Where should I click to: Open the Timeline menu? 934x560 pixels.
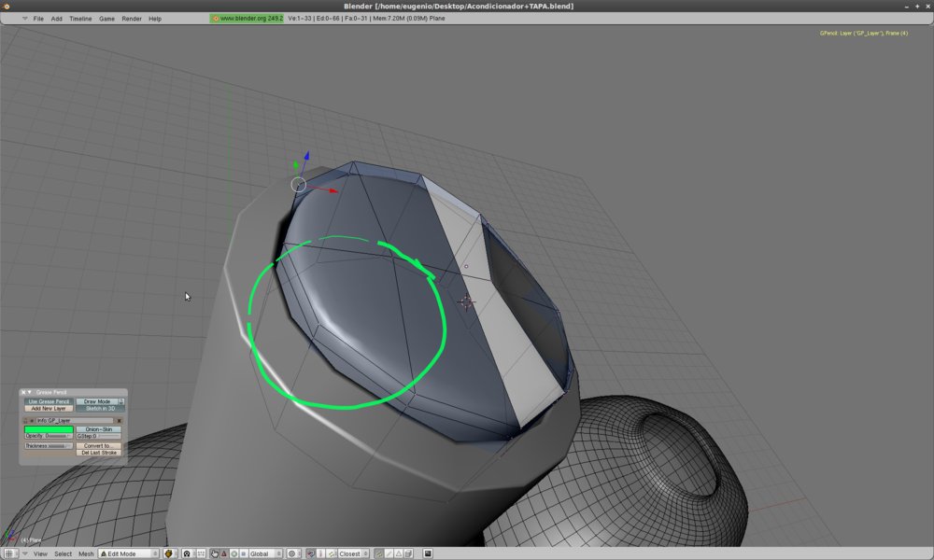[x=80, y=19]
